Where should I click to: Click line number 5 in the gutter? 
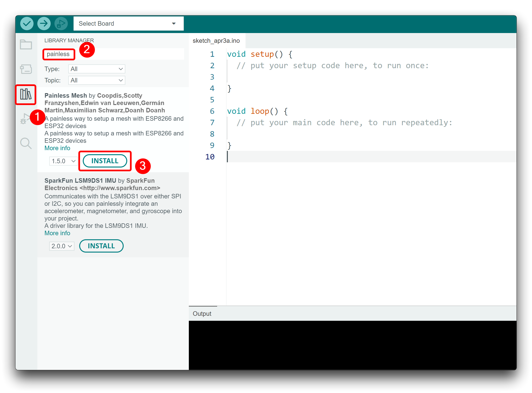click(212, 100)
